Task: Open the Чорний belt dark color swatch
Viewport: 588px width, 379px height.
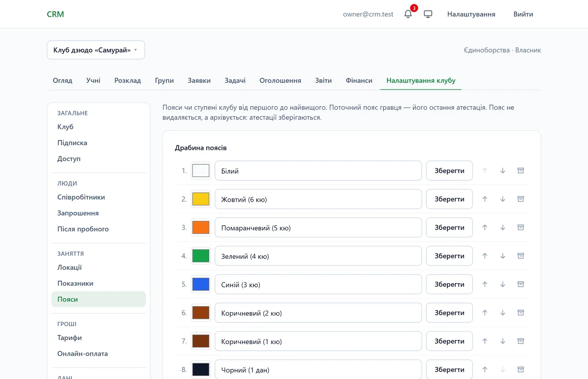Action: tap(201, 370)
